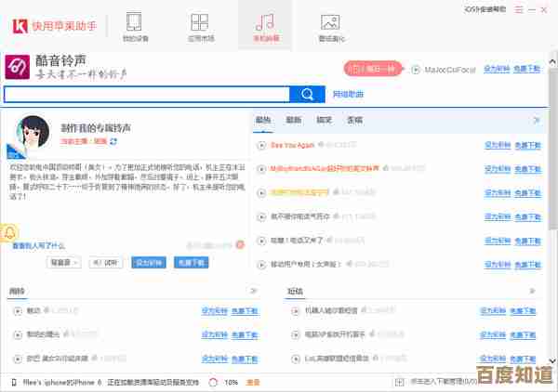558x392 pixels.
Task: Play the MajorCoFocal daily ringtone
Action: (x=416, y=69)
